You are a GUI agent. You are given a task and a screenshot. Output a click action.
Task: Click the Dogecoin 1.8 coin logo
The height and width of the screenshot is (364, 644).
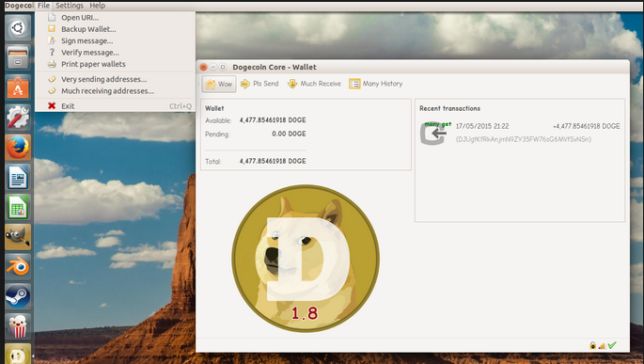(306, 259)
